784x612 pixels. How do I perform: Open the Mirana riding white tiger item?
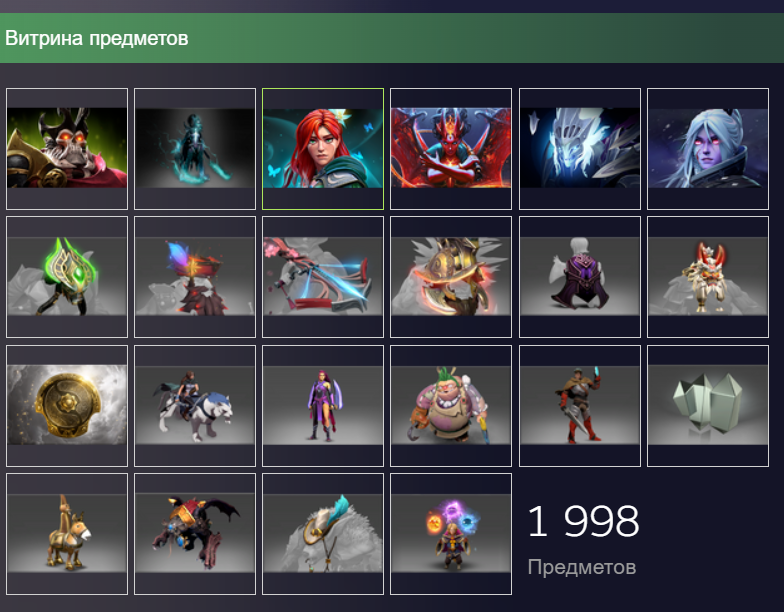[x=195, y=406]
